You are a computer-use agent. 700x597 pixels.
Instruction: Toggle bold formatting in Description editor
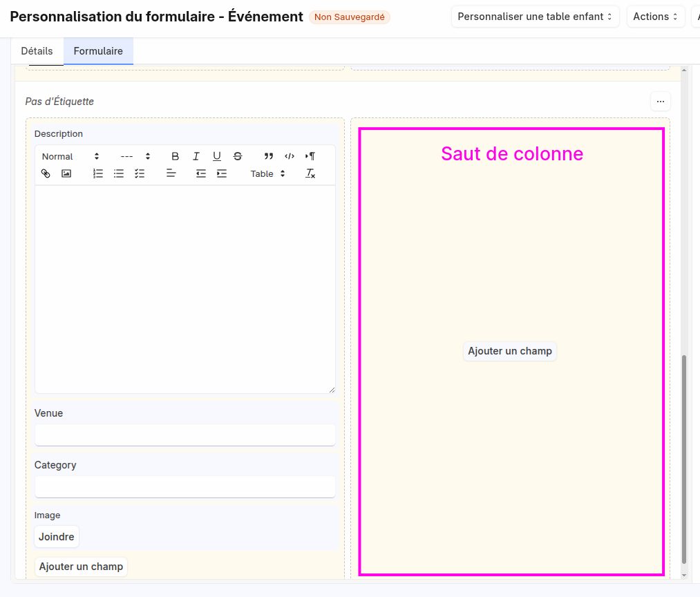pyautogui.click(x=176, y=156)
